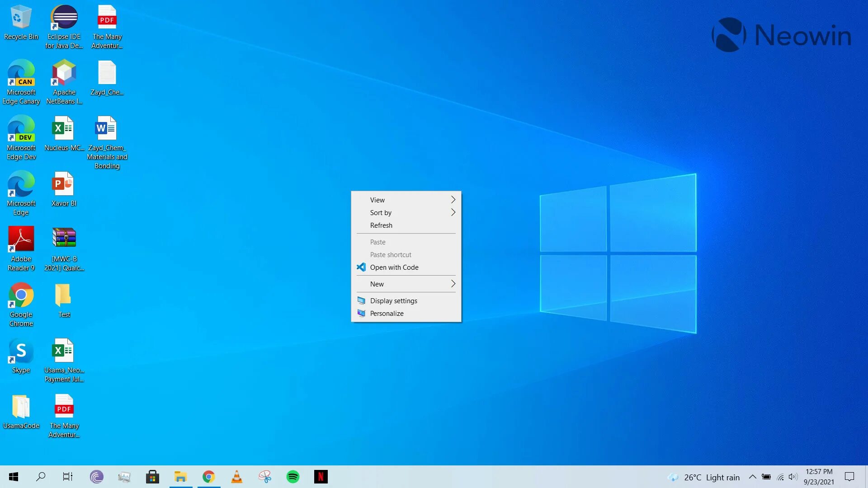Select the Skype desktop shortcut

(21, 360)
